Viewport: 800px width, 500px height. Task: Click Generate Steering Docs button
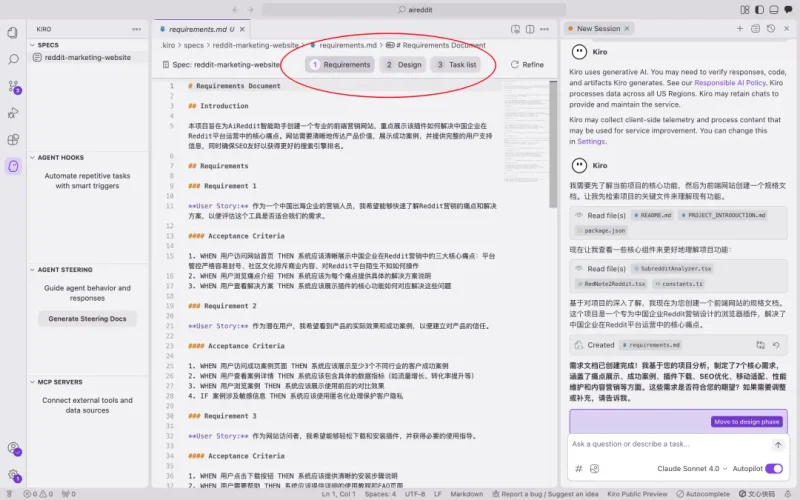click(87, 319)
